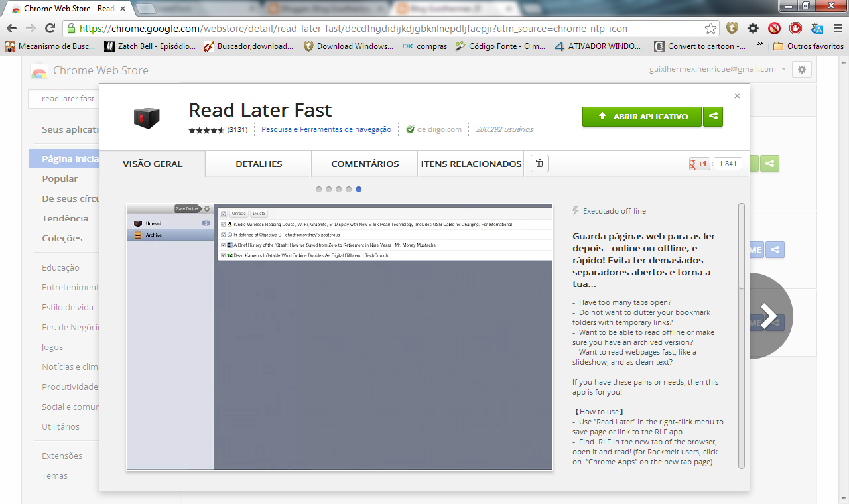This screenshot has width=849, height=504.
Task: Open Popular in the store sidebar
Action: (x=60, y=178)
